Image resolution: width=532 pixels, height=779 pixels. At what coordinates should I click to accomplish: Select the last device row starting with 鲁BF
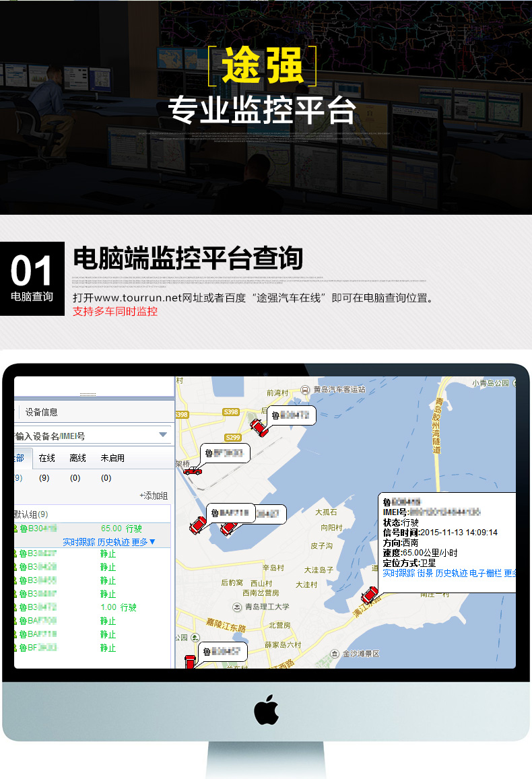(92, 648)
